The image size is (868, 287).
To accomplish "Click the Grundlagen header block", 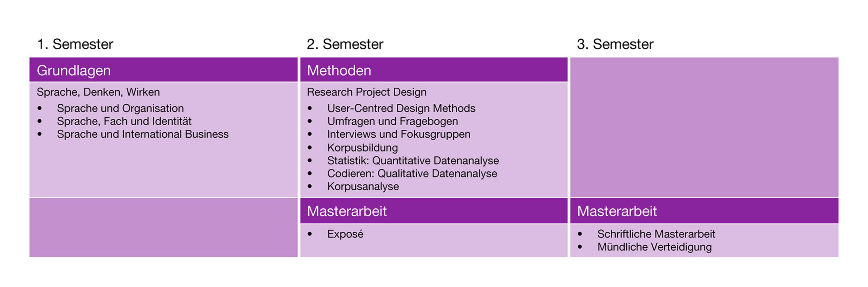I will pos(163,70).
